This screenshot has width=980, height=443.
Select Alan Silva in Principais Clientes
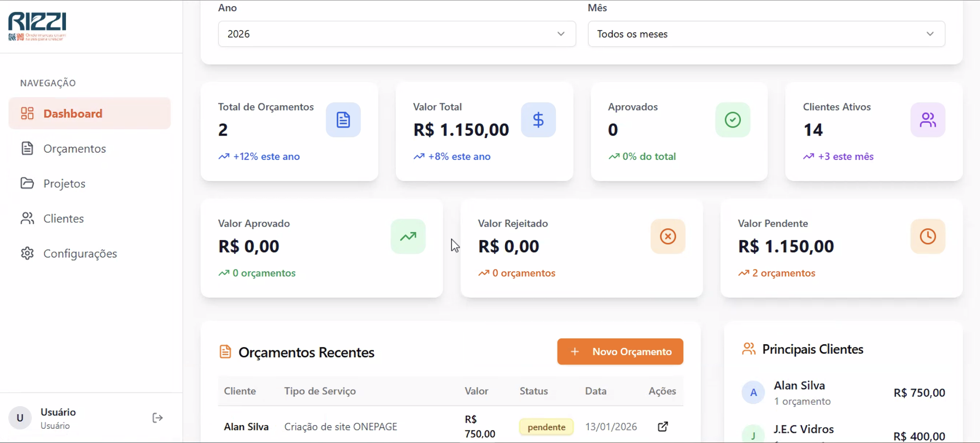tap(799, 385)
